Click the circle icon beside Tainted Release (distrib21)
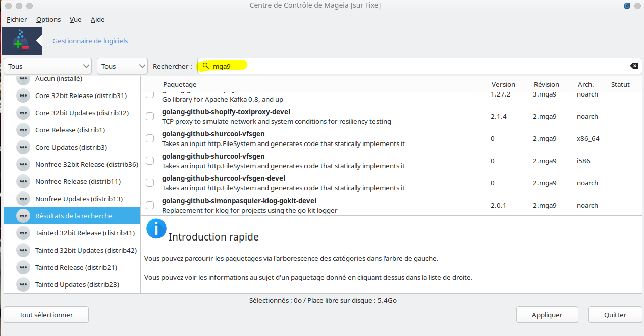Screen dimensions: 644x336 click(23, 267)
